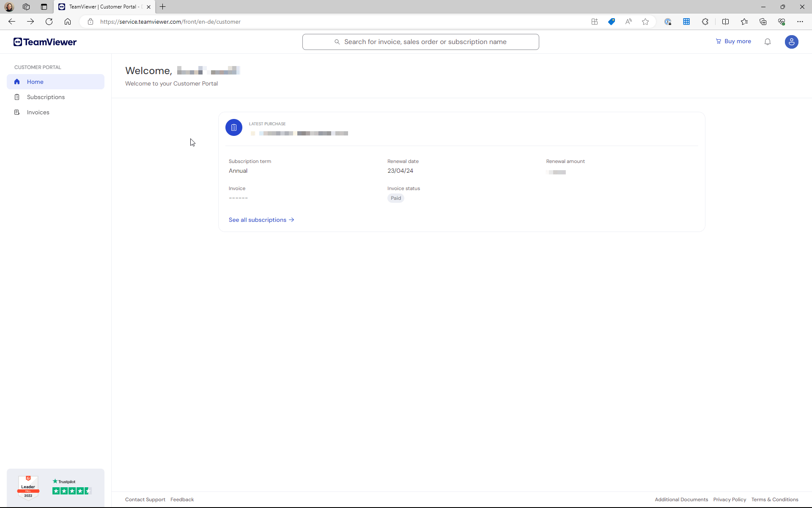Click See all subscriptions link

(262, 219)
